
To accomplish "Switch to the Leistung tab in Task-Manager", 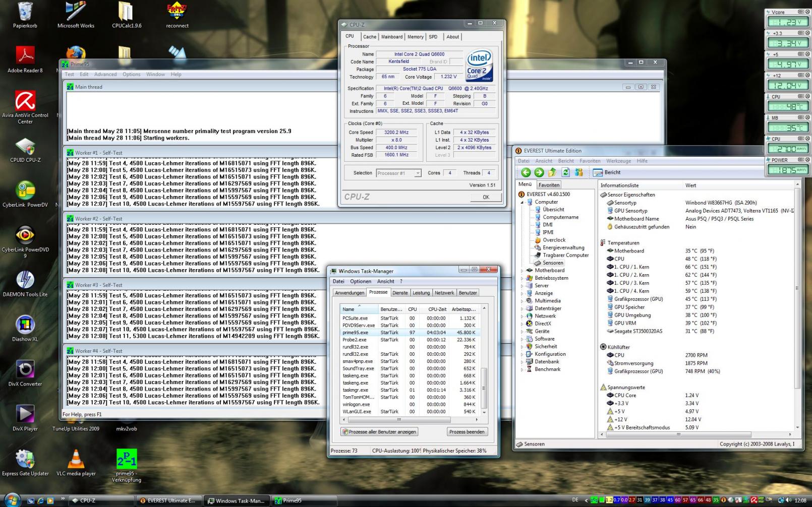I will pos(421,293).
